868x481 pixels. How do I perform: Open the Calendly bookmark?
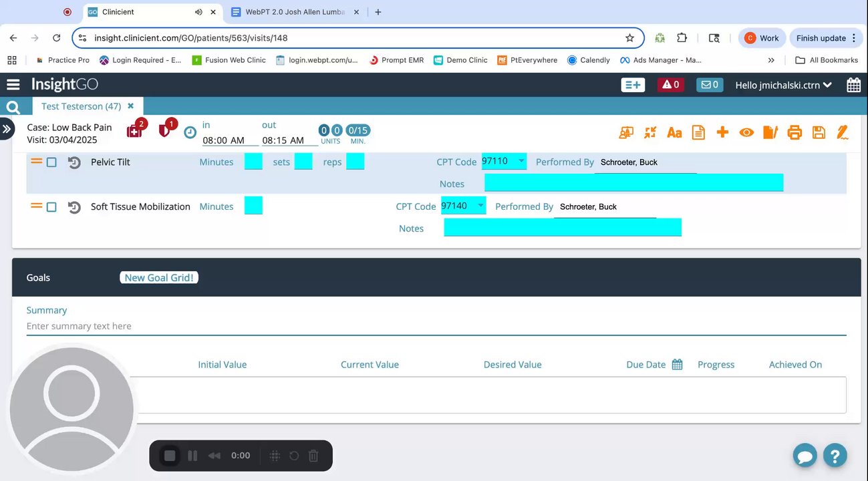(589, 60)
